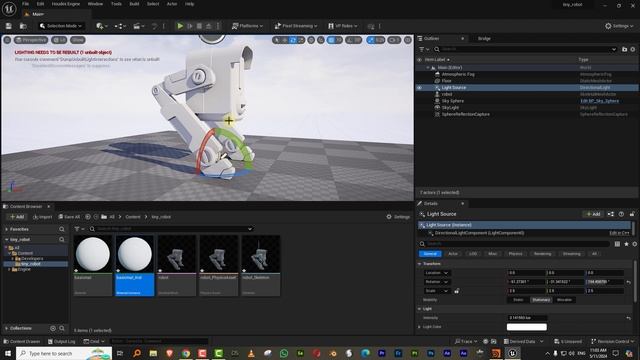Choose the Select objects tool in viewport
The image size is (640, 360).
pos(277,40)
